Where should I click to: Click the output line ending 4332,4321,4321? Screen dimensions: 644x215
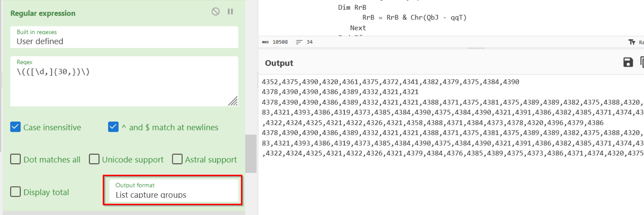pos(340,92)
